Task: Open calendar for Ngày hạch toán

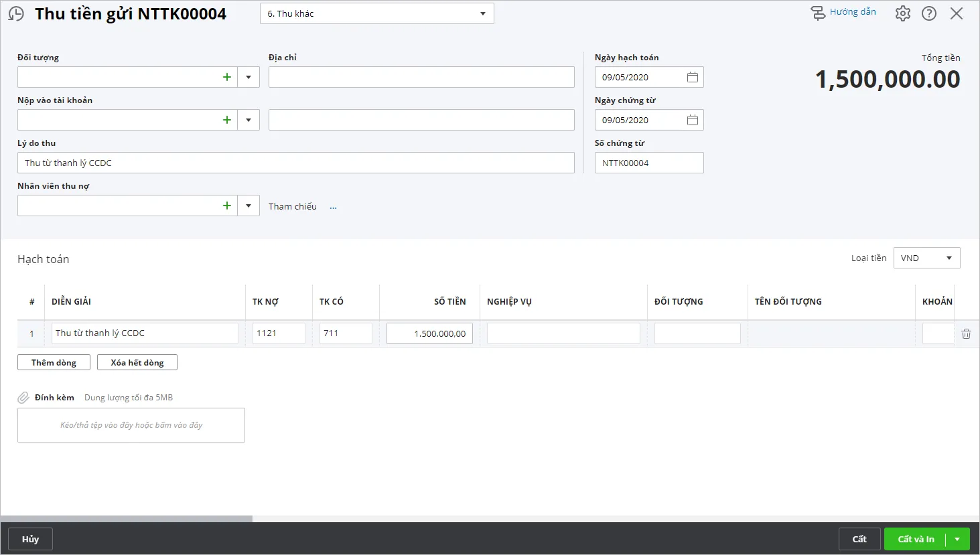Action: click(x=692, y=77)
